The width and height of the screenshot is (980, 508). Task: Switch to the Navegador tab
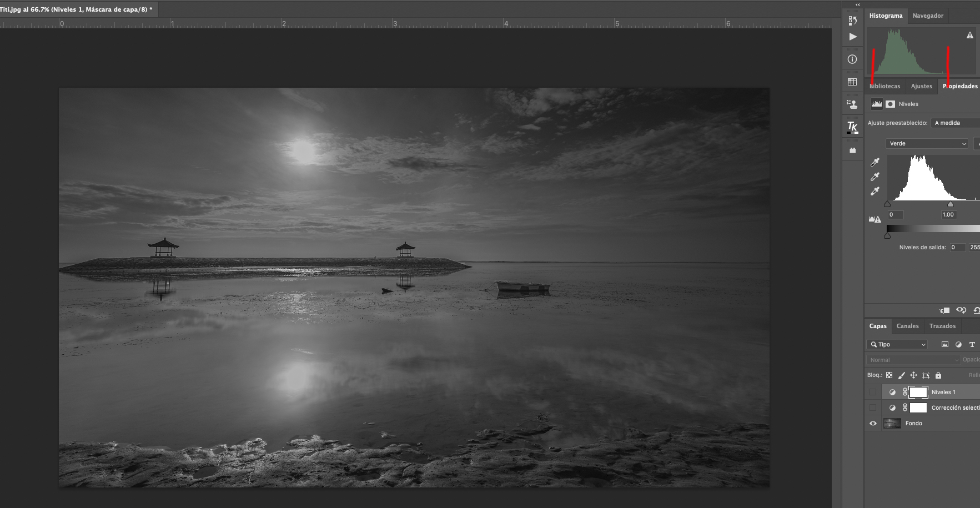pos(928,16)
